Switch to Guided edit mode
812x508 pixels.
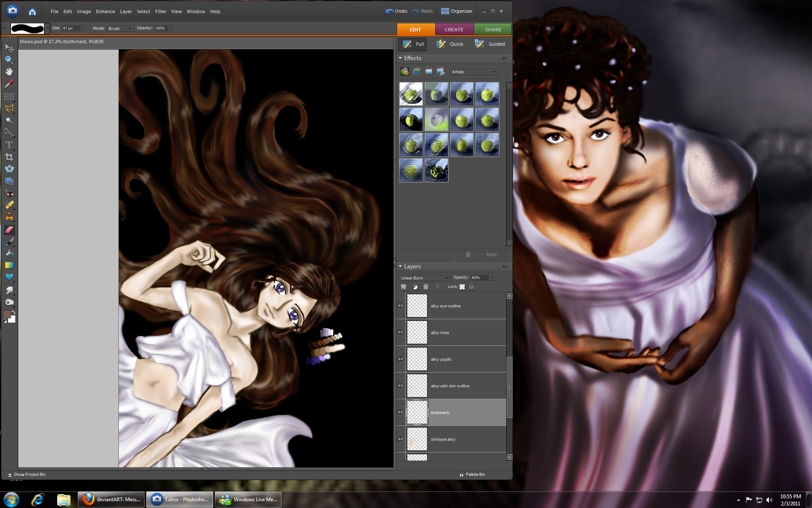tap(490, 44)
